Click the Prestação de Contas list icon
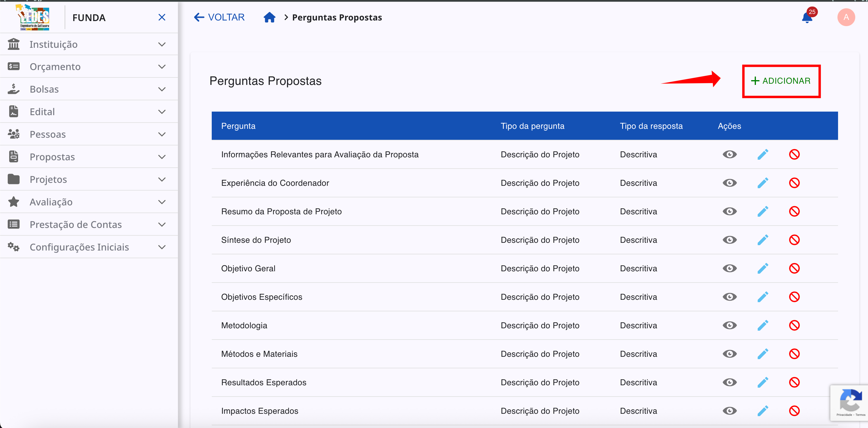The height and width of the screenshot is (428, 868). click(x=13, y=224)
